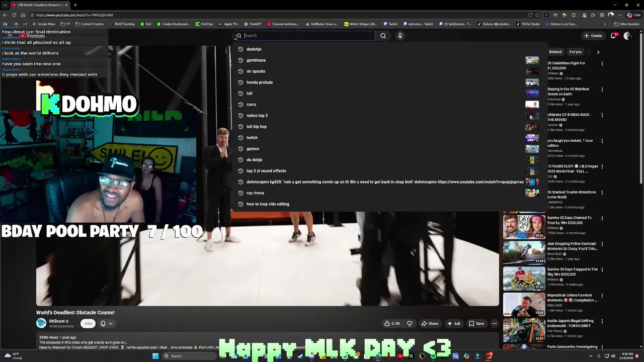This screenshot has width=644, height=362.
Task: Click the YouTube search magnifier button
Action: coord(383,36)
